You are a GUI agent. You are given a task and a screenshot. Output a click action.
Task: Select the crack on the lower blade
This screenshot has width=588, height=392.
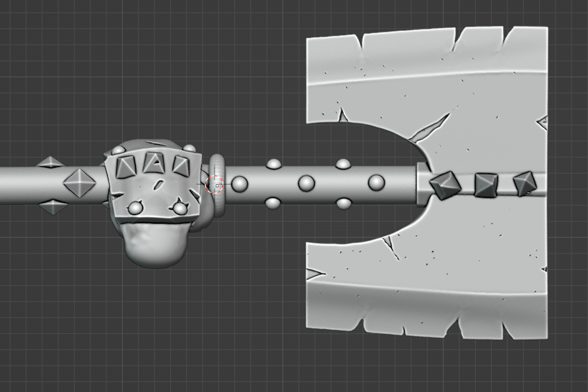(x=389, y=247)
